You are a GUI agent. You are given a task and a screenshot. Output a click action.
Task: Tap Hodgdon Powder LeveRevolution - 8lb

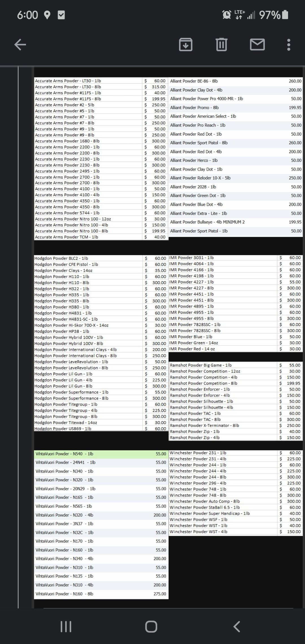pos(71,368)
